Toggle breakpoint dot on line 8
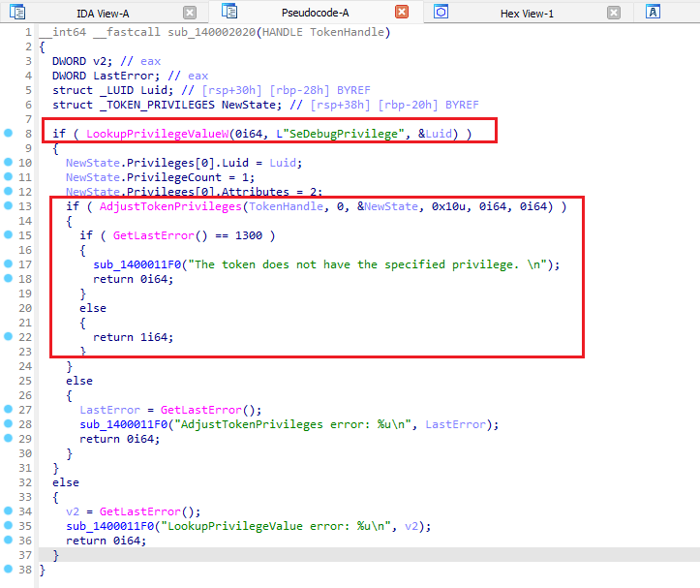This screenshot has width=700, height=588. (8, 133)
